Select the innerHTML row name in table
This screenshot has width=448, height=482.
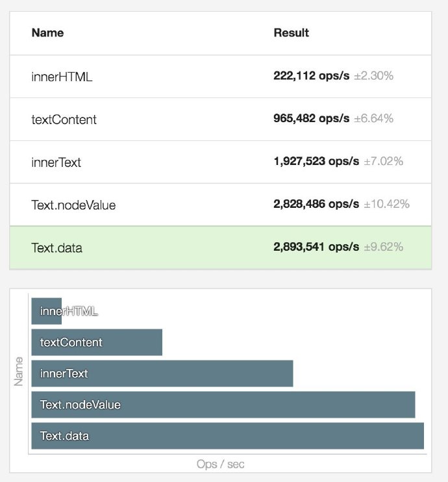pyautogui.click(x=62, y=77)
